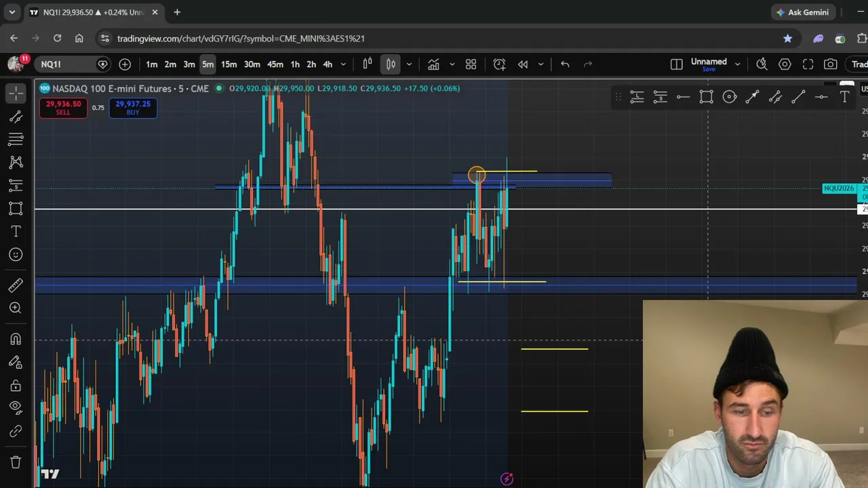Expand the chart style dropdown
The height and width of the screenshot is (488, 868).
409,64
